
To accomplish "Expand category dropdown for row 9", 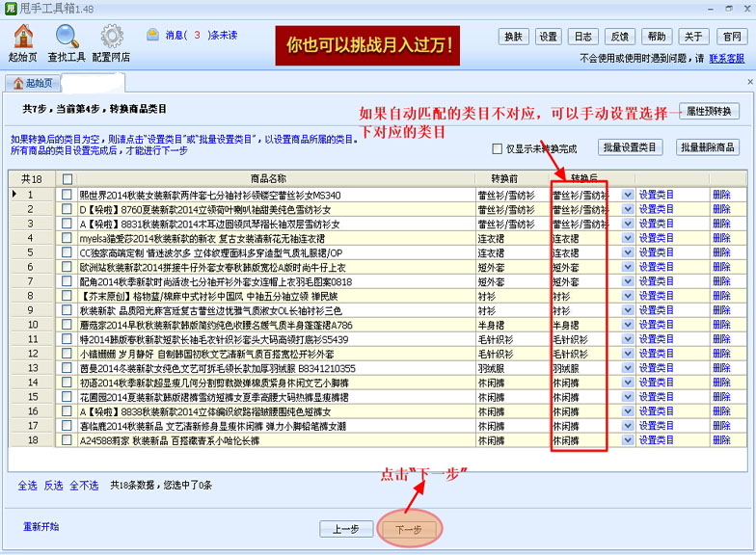I will (627, 310).
